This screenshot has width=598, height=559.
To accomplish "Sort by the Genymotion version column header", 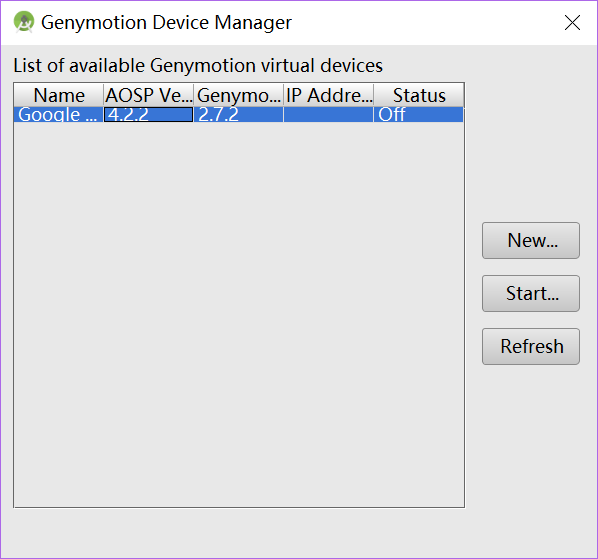I will (x=239, y=95).
